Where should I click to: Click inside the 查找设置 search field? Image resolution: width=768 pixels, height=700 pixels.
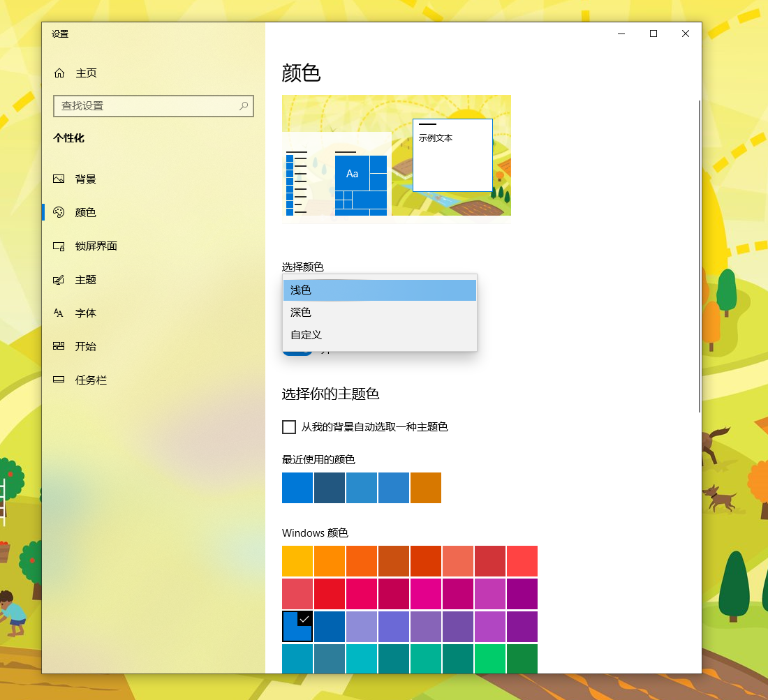point(147,106)
